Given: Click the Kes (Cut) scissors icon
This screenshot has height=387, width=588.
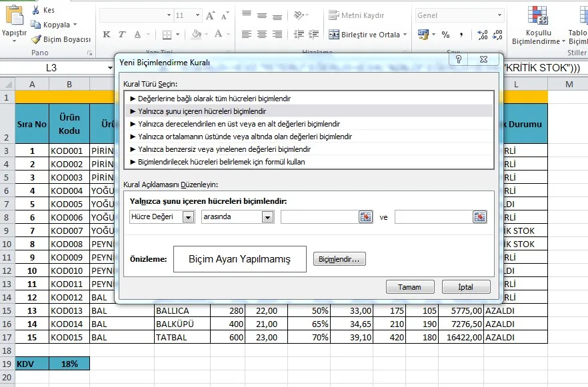Looking at the screenshot, I should [x=35, y=11].
